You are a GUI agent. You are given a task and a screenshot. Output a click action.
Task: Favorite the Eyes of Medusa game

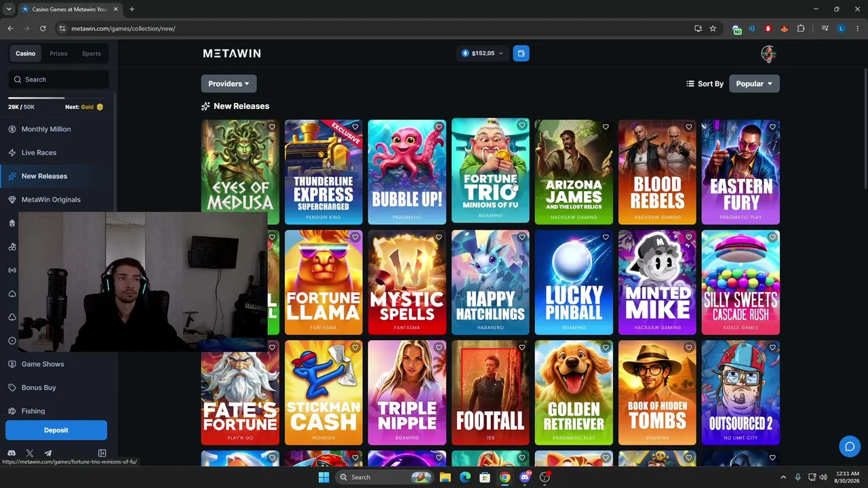pos(272,127)
